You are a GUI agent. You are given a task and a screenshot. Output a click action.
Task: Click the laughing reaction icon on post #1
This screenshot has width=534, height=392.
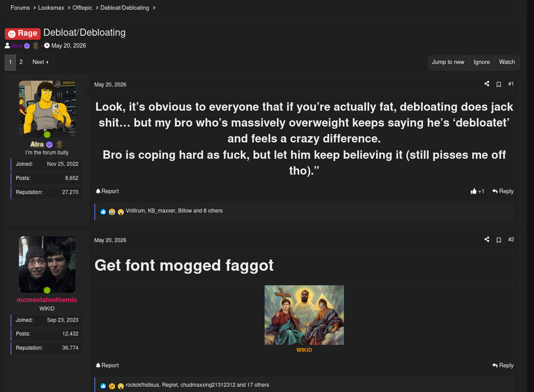(x=112, y=212)
